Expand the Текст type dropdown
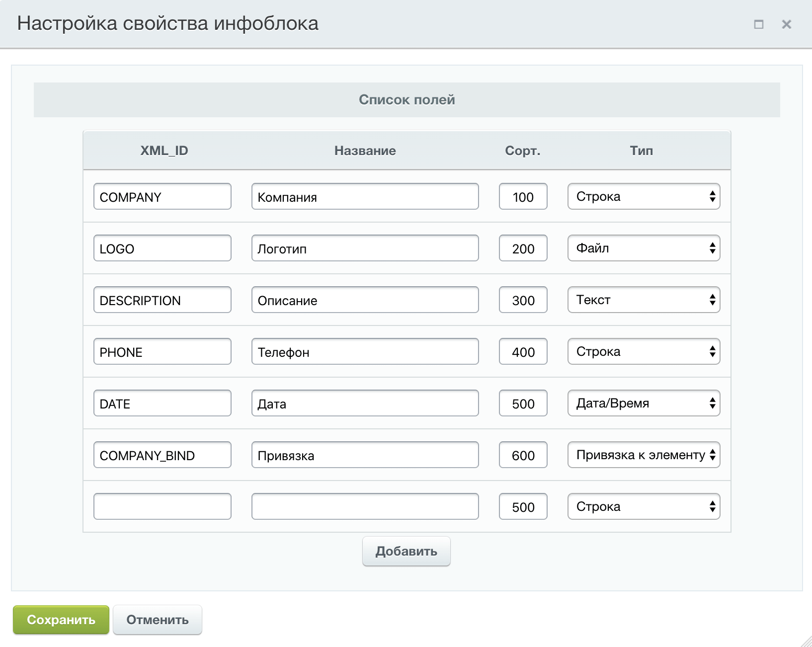Viewport: 812px width, 647px height. (x=644, y=300)
